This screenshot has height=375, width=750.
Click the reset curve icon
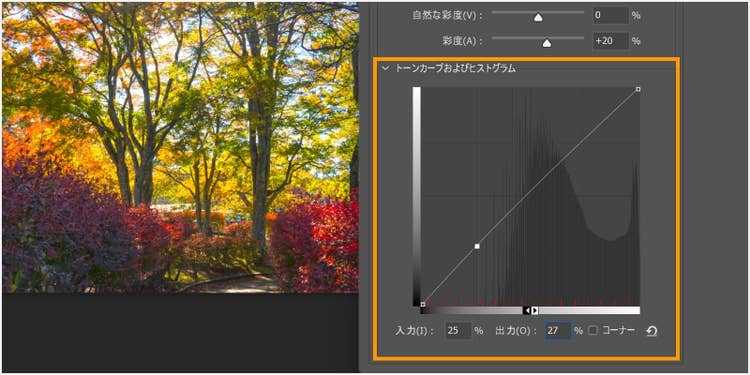pos(651,331)
